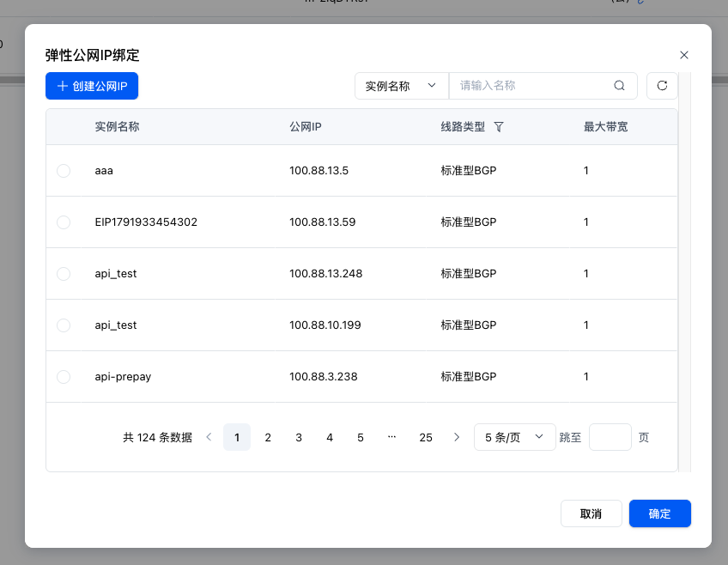Click the 创建公网IP button

point(92,86)
